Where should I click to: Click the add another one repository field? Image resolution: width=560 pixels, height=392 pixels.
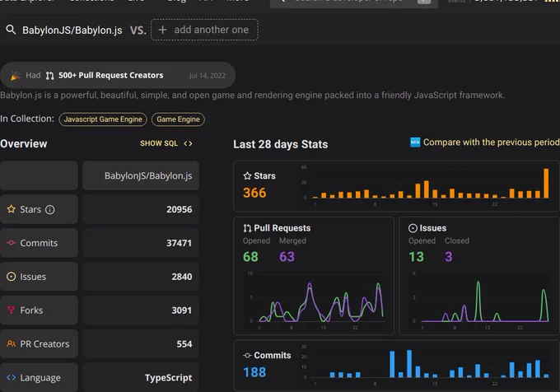204,30
